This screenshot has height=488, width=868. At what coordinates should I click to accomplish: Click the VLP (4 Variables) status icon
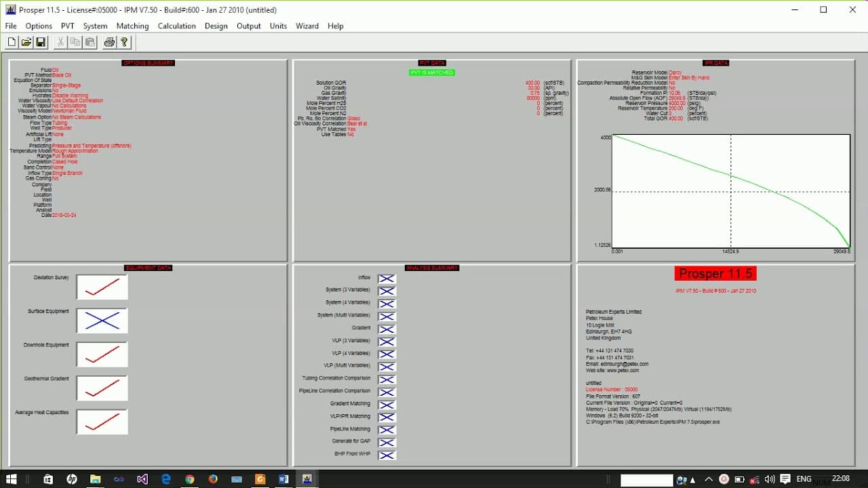coord(387,354)
